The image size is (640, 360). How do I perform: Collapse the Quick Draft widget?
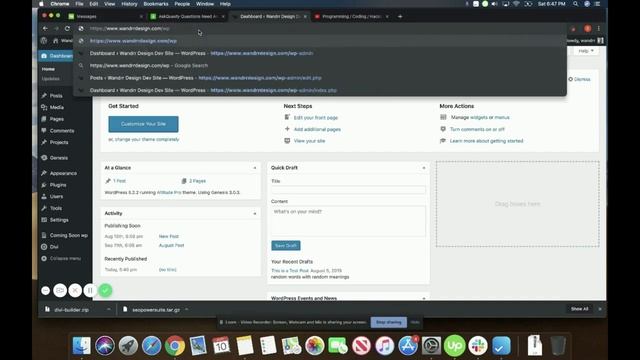[x=424, y=168]
